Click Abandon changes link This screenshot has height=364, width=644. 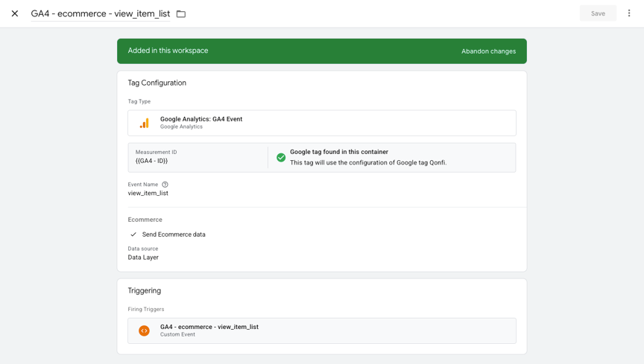click(x=488, y=51)
